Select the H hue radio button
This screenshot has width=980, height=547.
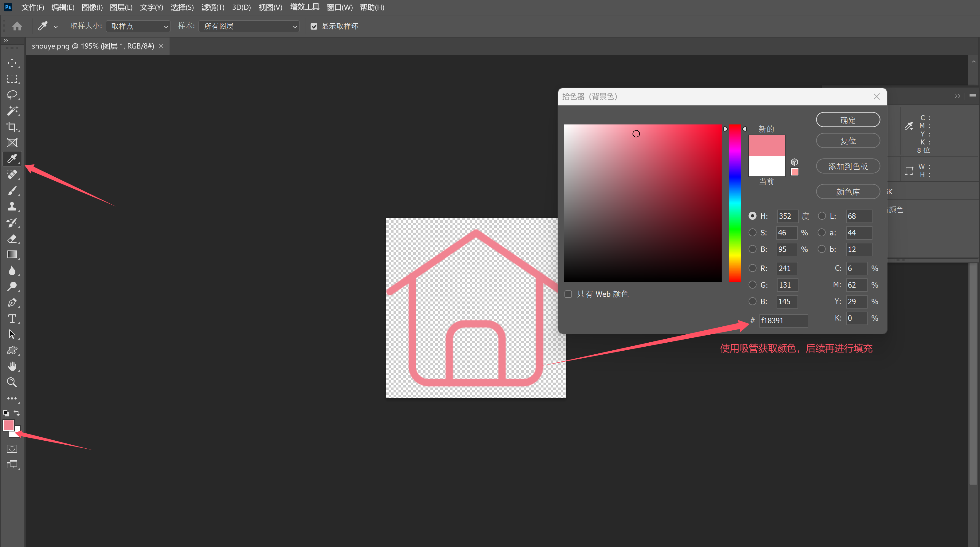pos(752,216)
